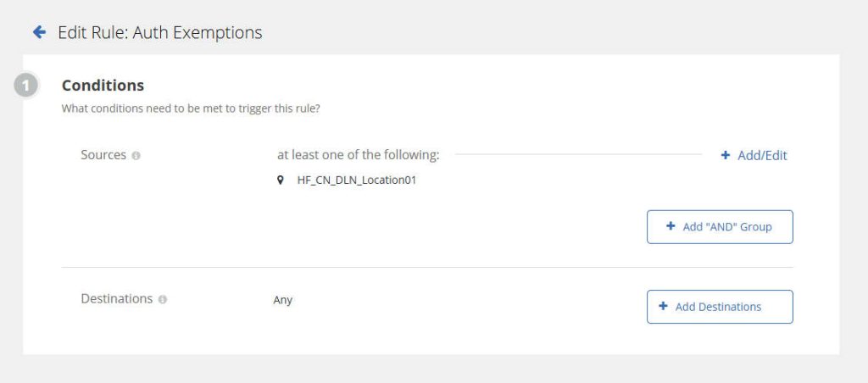Click the Destinations label
Viewport: 868px width, 383px height.
117,299
